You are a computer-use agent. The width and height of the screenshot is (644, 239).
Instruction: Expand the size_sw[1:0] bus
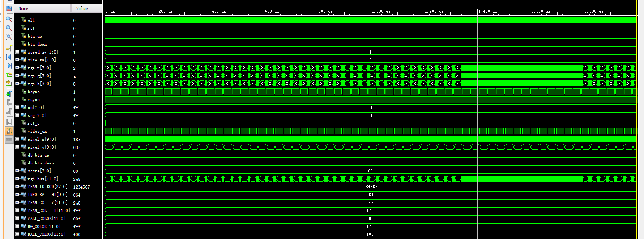point(17,60)
